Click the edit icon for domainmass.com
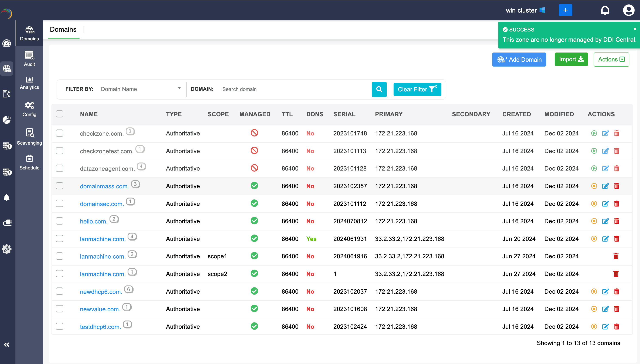640x364 pixels. coord(605,186)
